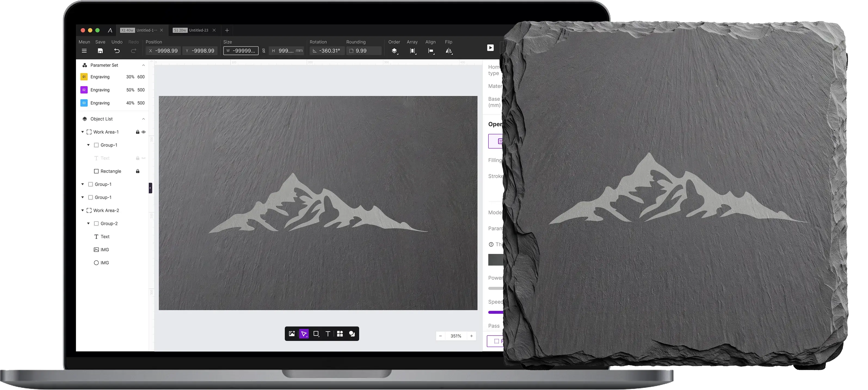This screenshot has height=390, width=868.
Task: Click the Redo arrow icon
Action: pyautogui.click(x=133, y=51)
